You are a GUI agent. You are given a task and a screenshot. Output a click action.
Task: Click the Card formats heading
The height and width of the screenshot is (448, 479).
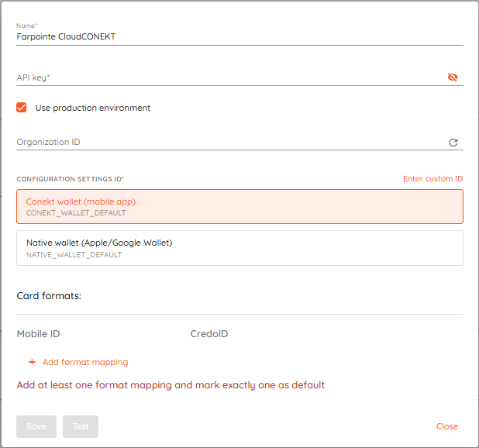49,295
